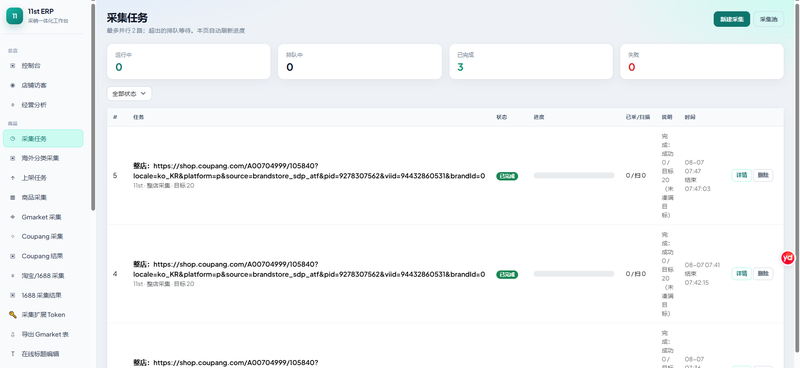
Task: Click the 失败 summary card
Action: (702, 61)
